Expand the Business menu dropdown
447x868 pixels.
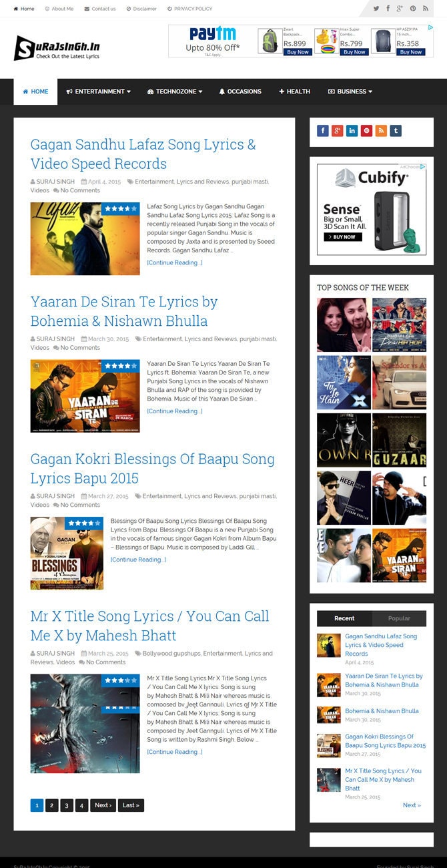350,91
